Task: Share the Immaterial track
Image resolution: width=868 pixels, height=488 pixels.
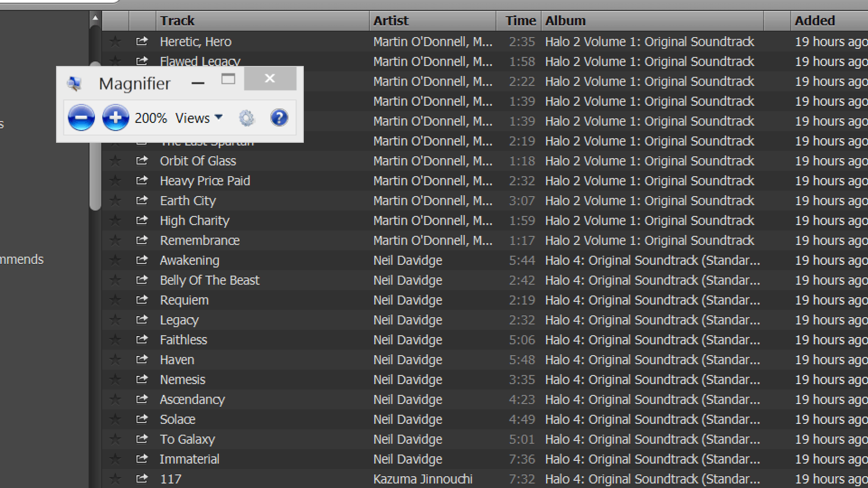Action: tap(142, 459)
